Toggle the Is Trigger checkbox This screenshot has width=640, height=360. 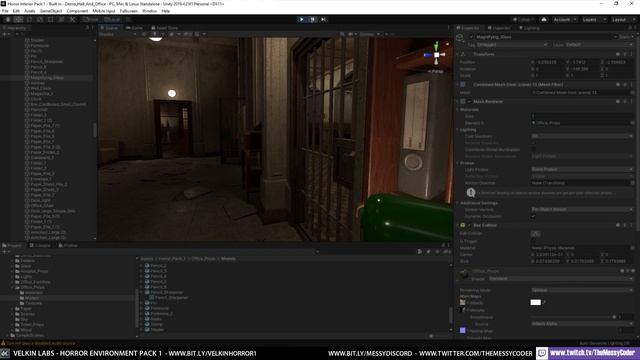click(x=533, y=241)
